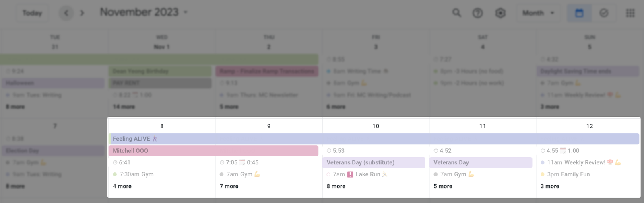The height and width of the screenshot is (203, 644).
Task: Select day number 12 header
Action: (x=590, y=126)
